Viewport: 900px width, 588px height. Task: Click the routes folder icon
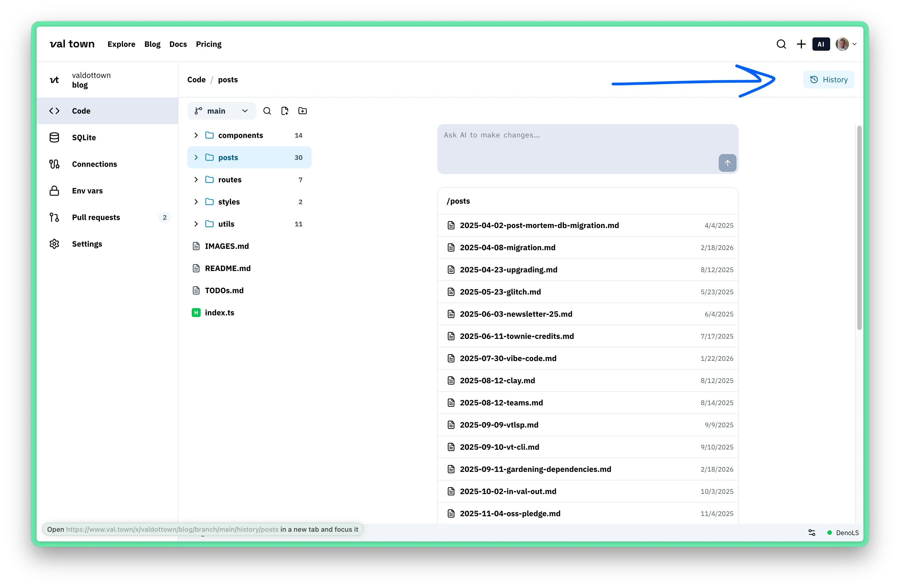[209, 180]
